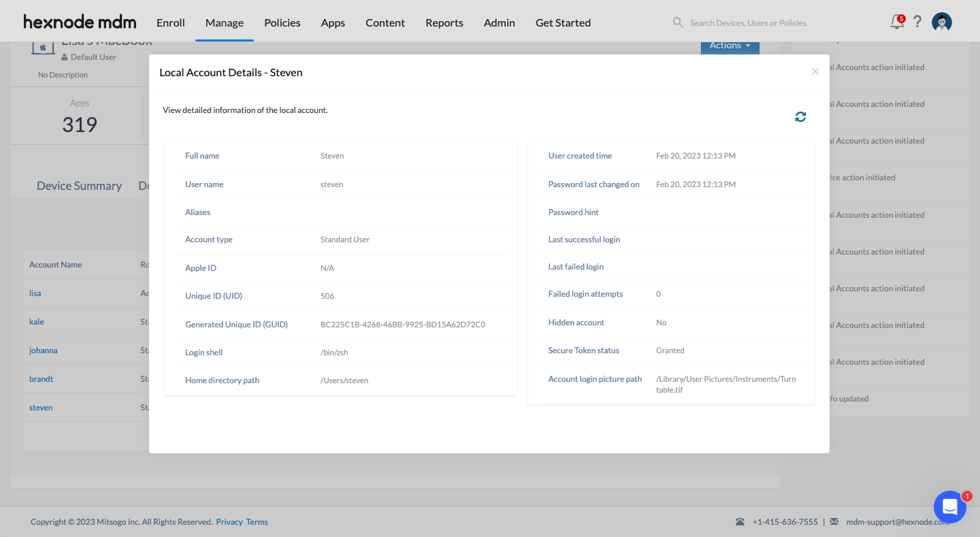Select the Failed login attempts value 0

click(x=659, y=294)
